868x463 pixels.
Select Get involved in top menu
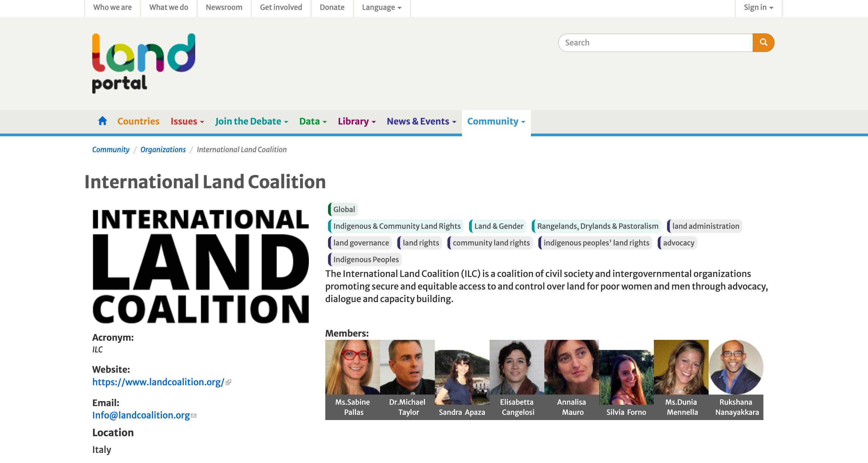point(281,7)
